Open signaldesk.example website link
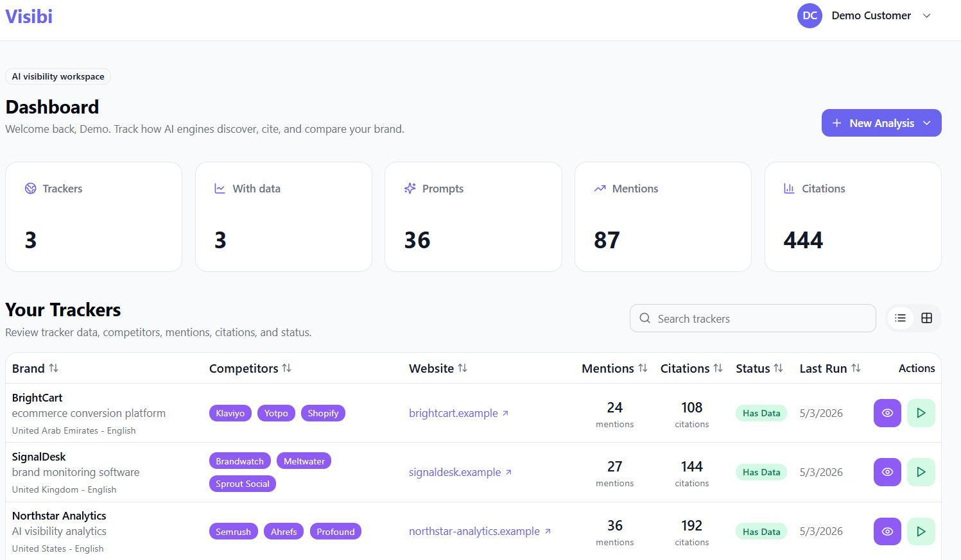Viewport: 961px width, 560px height. 460,472
